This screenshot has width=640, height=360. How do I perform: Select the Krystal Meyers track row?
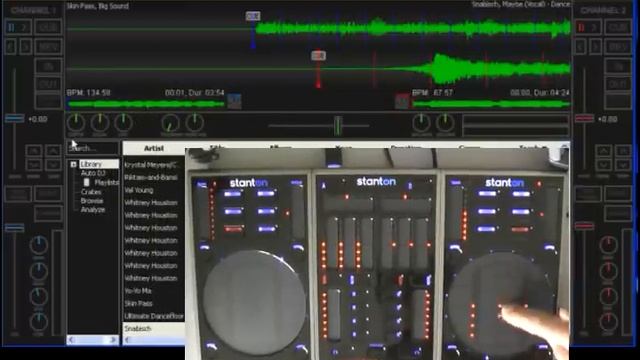click(154, 165)
